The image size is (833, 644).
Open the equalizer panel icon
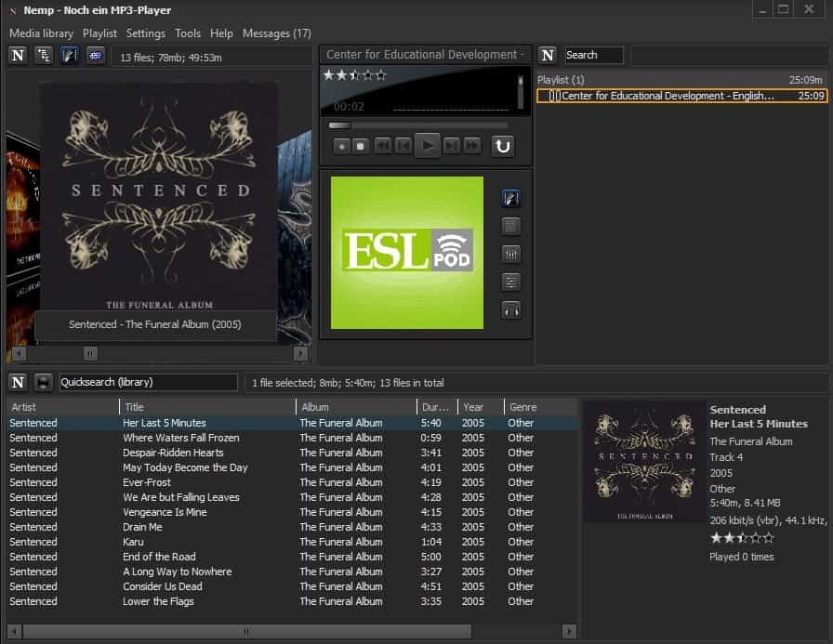pyautogui.click(x=510, y=254)
